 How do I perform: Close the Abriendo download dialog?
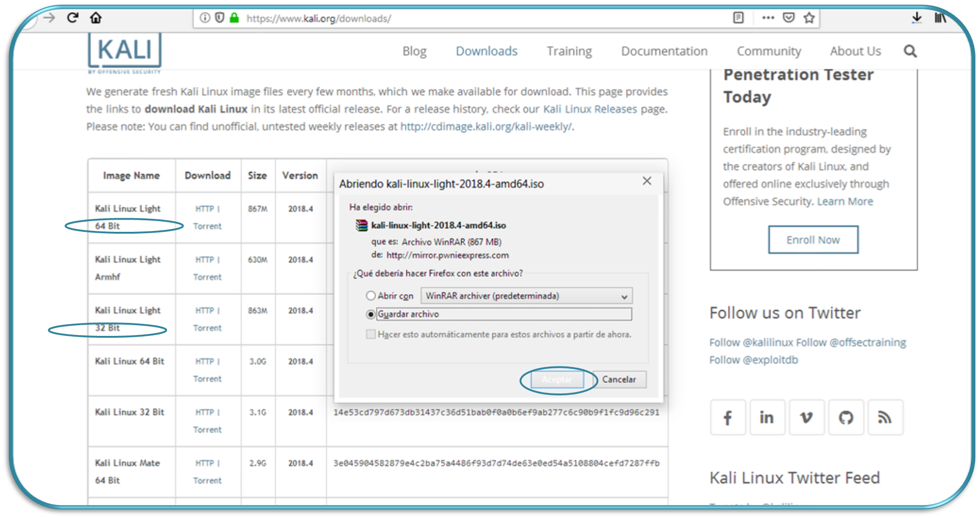tap(647, 181)
